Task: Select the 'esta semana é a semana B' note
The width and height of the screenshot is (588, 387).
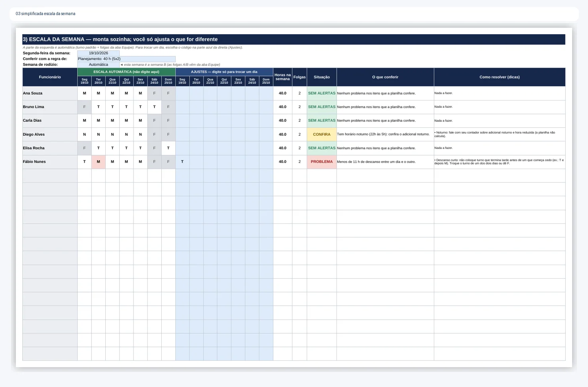Action: pyautogui.click(x=170, y=65)
